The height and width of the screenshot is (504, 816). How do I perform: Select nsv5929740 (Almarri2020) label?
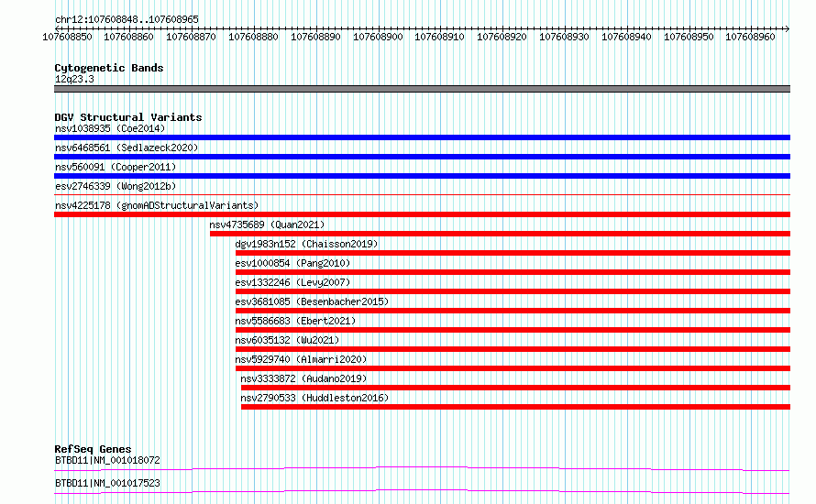coord(301,359)
